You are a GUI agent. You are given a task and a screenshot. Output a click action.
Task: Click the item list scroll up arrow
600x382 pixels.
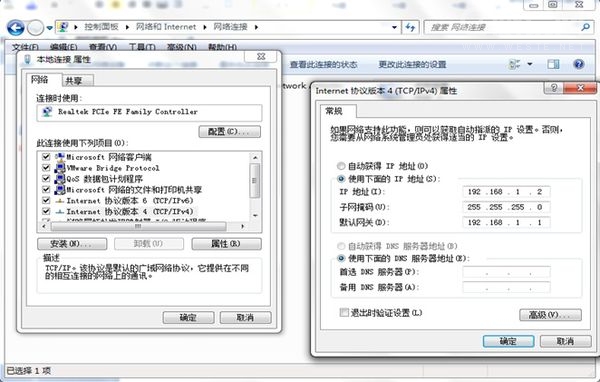click(x=255, y=157)
